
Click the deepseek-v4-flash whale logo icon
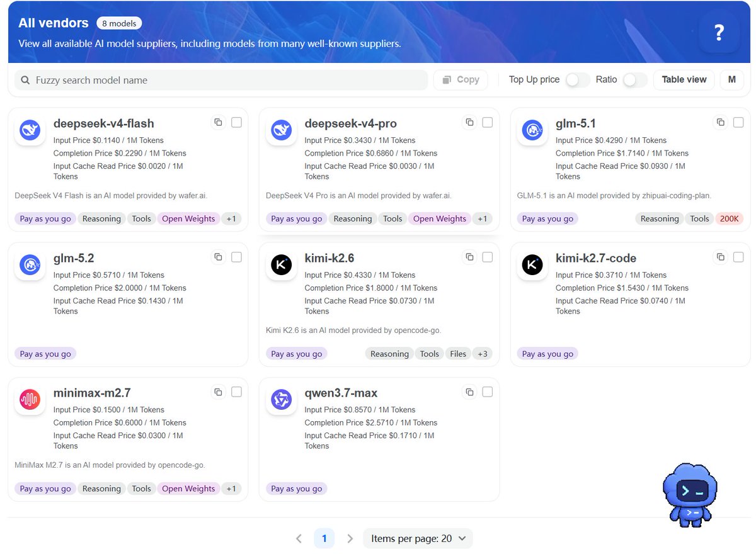point(30,130)
